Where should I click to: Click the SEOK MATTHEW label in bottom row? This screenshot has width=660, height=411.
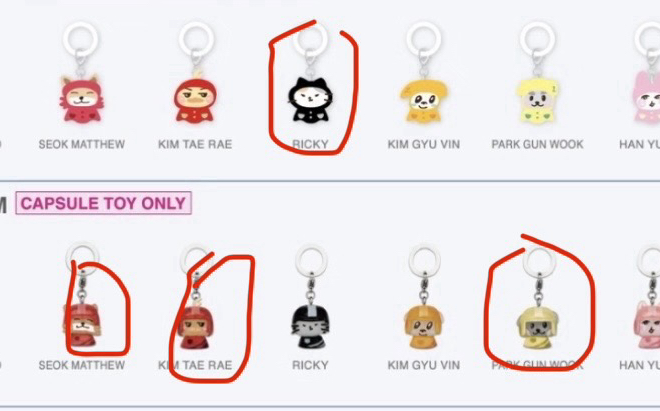[82, 365]
